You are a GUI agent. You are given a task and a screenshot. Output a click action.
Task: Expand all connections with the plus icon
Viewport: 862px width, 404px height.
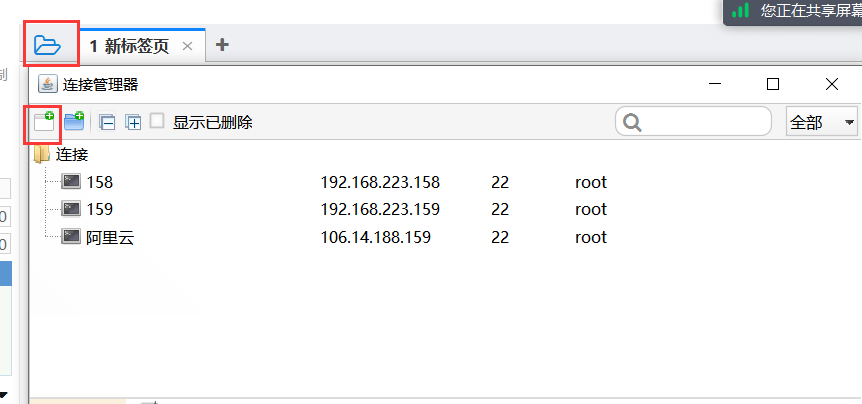click(x=132, y=123)
